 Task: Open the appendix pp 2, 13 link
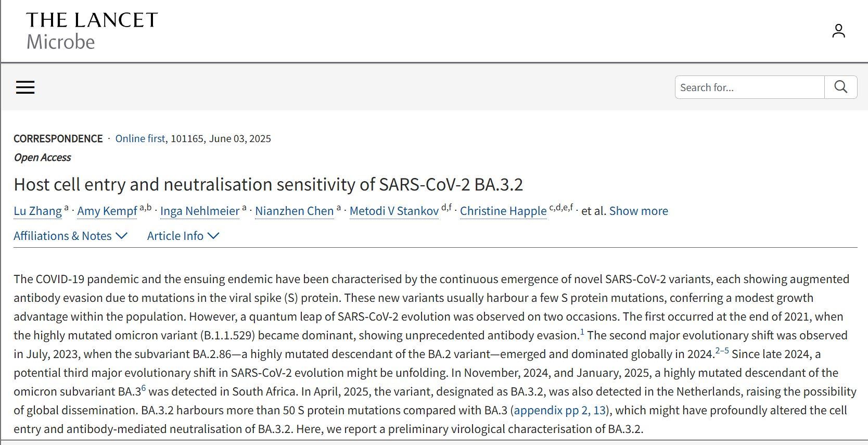[x=559, y=410]
